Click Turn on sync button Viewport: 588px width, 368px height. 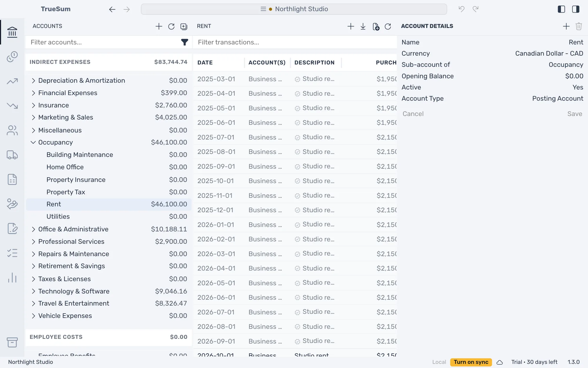[x=471, y=362]
